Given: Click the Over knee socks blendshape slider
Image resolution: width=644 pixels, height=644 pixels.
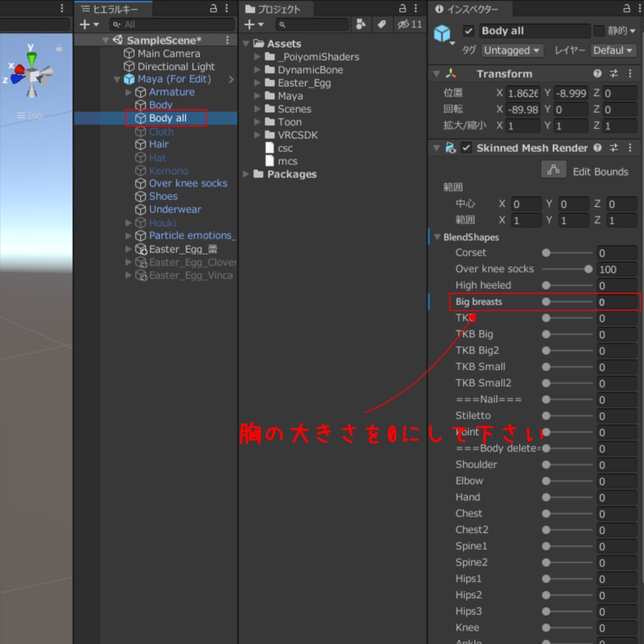Looking at the screenshot, I should point(567,269).
